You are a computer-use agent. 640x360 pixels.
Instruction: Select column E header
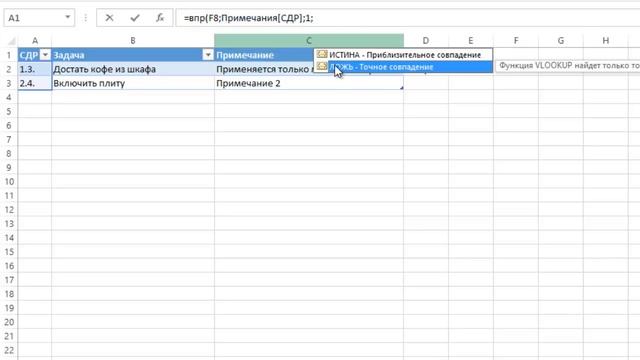pyautogui.click(x=471, y=40)
